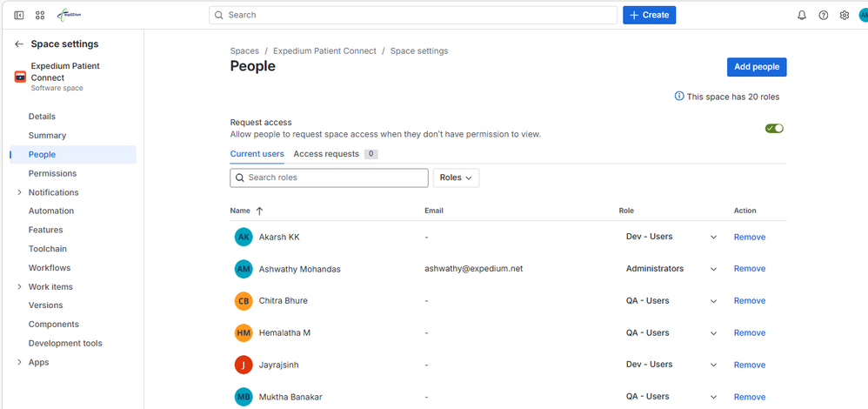Remove Ashwathy Mohandas from the space

point(750,269)
